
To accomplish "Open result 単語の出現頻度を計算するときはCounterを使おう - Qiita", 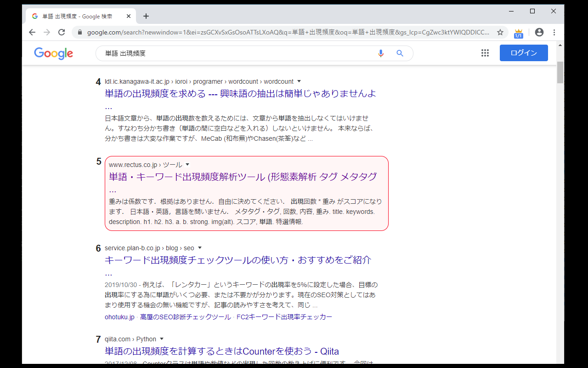I will (222, 351).
